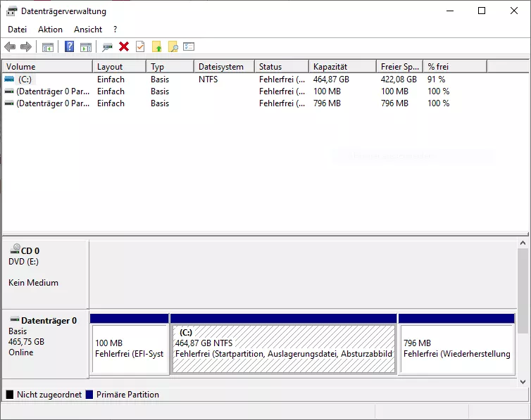Click the forward arrow toolbar icon
The image size is (531, 420).
click(26, 47)
